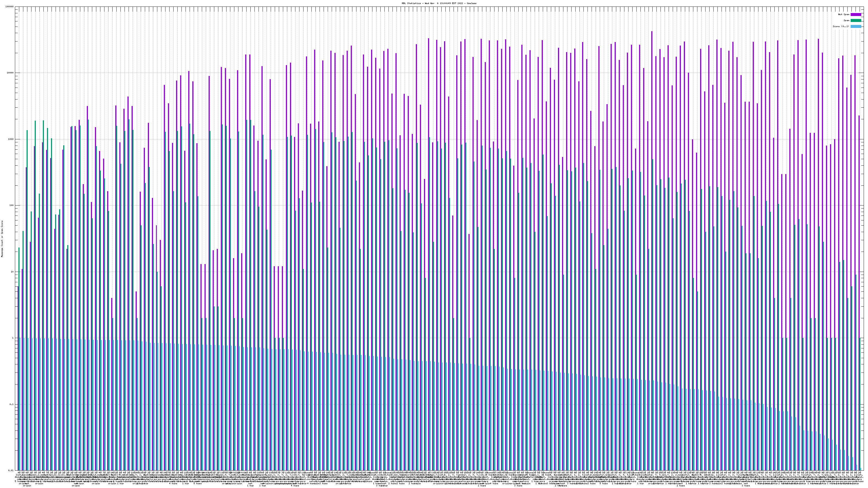This screenshot has width=868, height=488.
Task: Click the word 'Useless' in the title
Action: pyautogui.click(x=471, y=3)
